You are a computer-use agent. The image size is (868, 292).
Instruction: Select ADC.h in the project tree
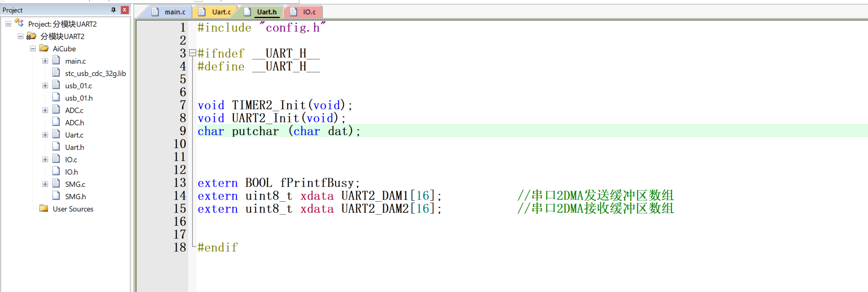click(75, 123)
